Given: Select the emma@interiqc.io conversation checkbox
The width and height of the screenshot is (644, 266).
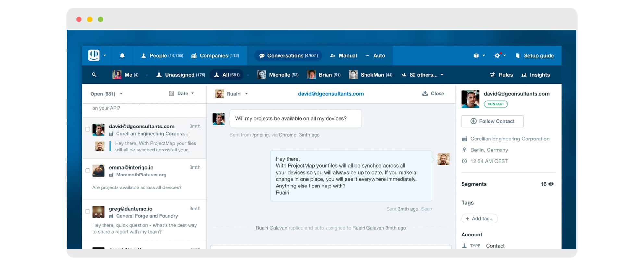Looking at the screenshot, I should point(87,170).
